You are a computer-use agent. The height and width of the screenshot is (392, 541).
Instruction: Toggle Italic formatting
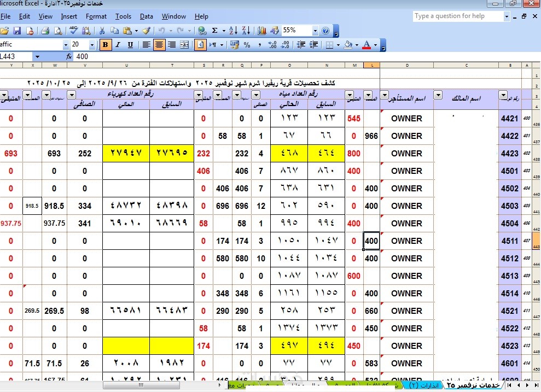click(x=118, y=45)
